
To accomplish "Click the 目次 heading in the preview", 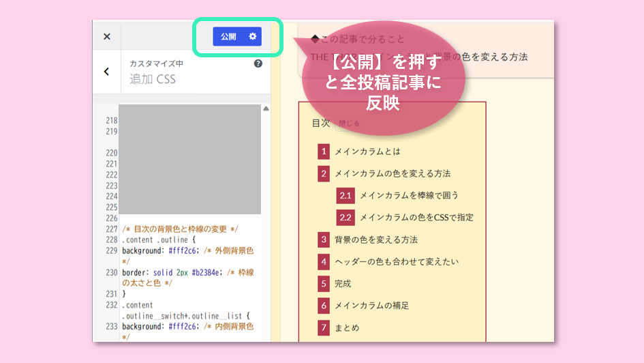I will click(x=321, y=123).
